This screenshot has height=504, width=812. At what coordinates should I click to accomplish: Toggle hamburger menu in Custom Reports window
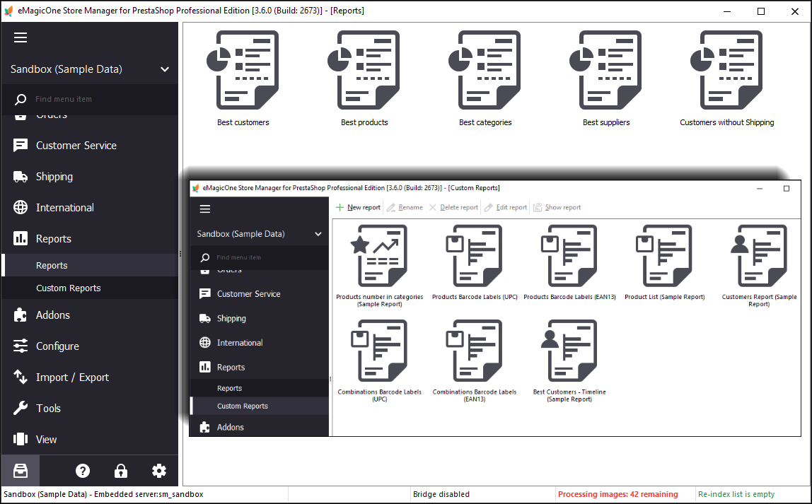205,209
